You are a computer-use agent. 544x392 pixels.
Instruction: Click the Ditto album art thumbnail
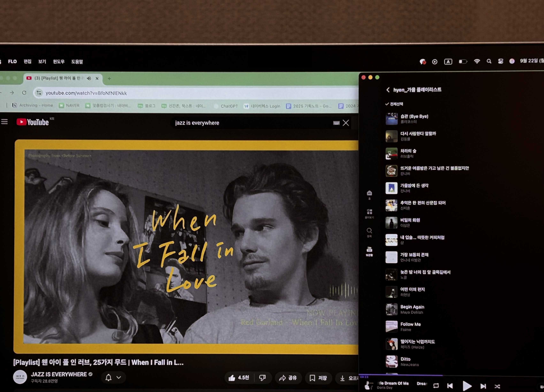click(391, 362)
